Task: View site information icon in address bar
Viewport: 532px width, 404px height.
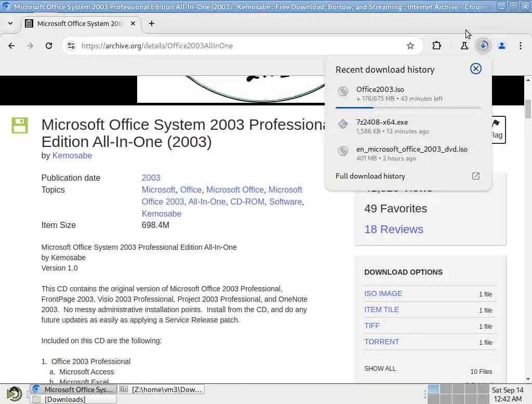Action: 71,46
